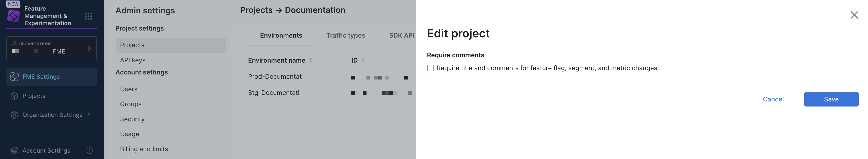Click the Organization Settings gear icon
Viewport: 868px width, 159px height.
14,115
